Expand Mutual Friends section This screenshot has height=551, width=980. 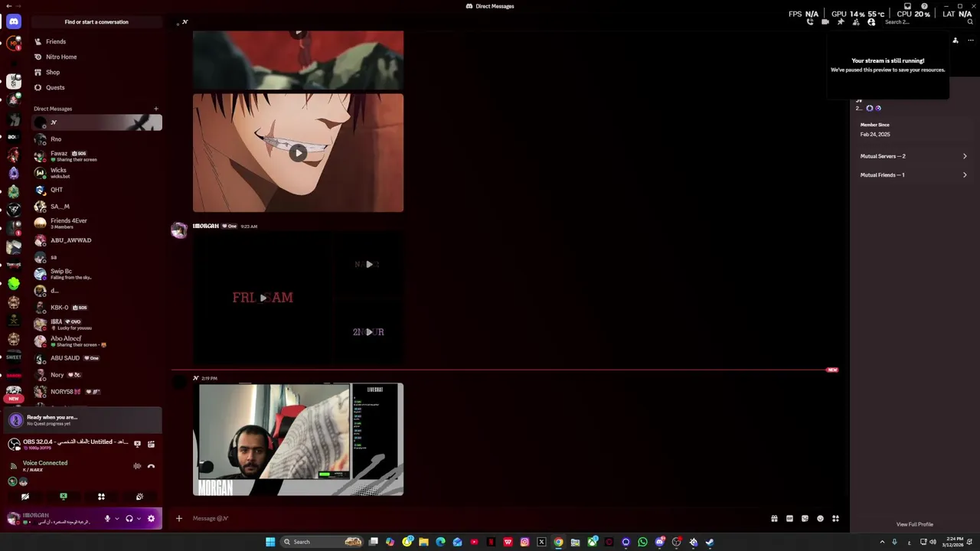point(913,175)
